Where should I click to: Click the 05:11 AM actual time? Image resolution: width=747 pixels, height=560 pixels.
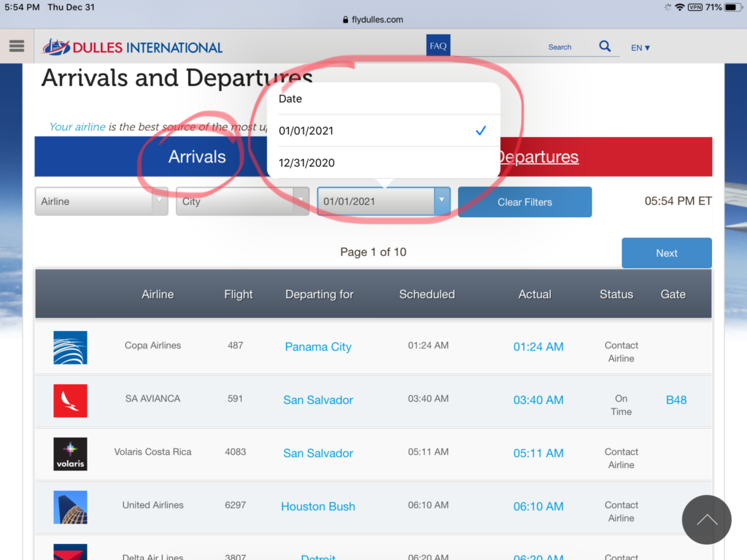(x=538, y=454)
